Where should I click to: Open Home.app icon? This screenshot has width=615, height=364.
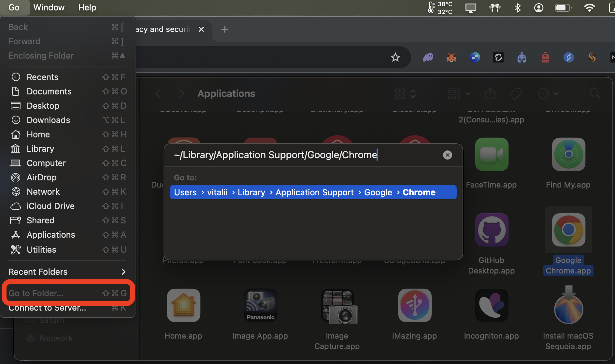pyautogui.click(x=183, y=305)
